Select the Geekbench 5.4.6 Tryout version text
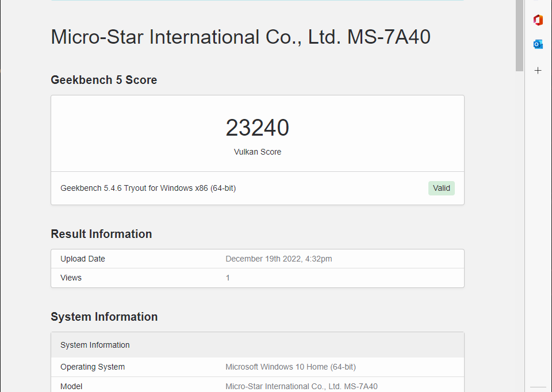 [x=148, y=189]
